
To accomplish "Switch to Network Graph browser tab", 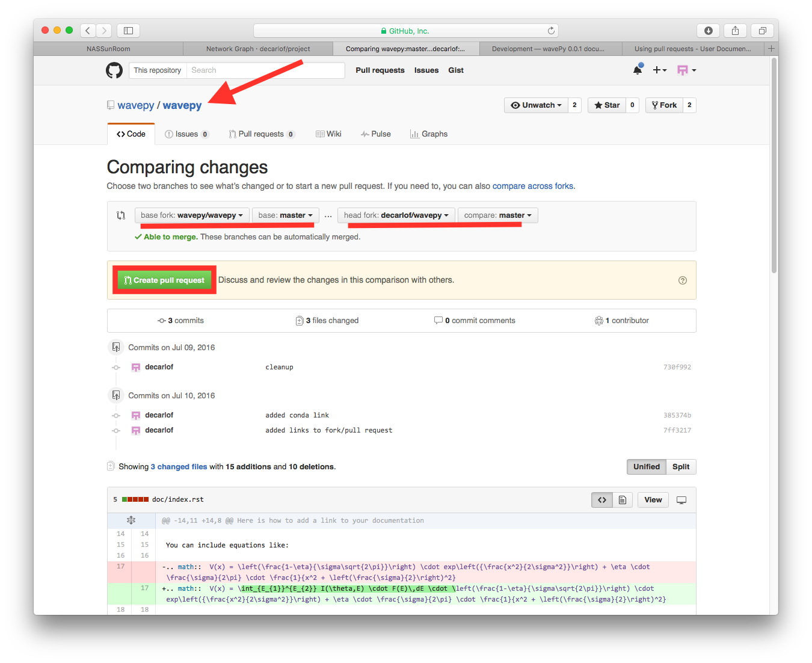I will (258, 49).
